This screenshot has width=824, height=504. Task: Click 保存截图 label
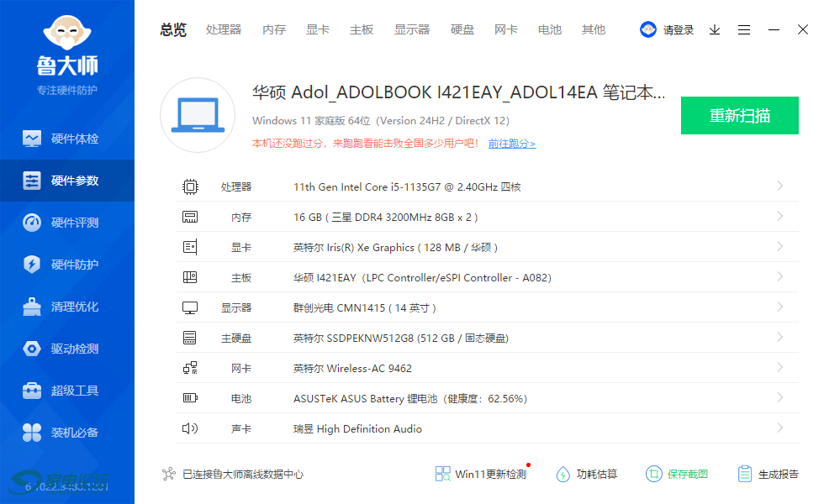pyautogui.click(x=688, y=474)
